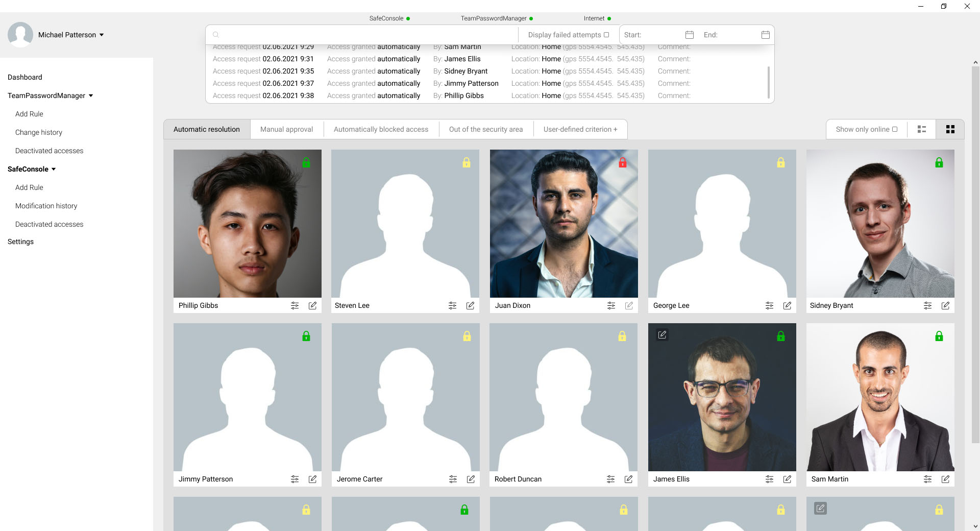Open Deactivated accesses under SafeConsole
The image size is (980, 531).
click(50, 224)
